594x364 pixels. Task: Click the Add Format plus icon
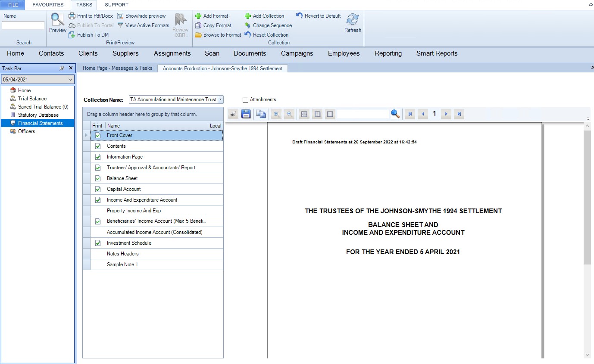pyautogui.click(x=198, y=16)
